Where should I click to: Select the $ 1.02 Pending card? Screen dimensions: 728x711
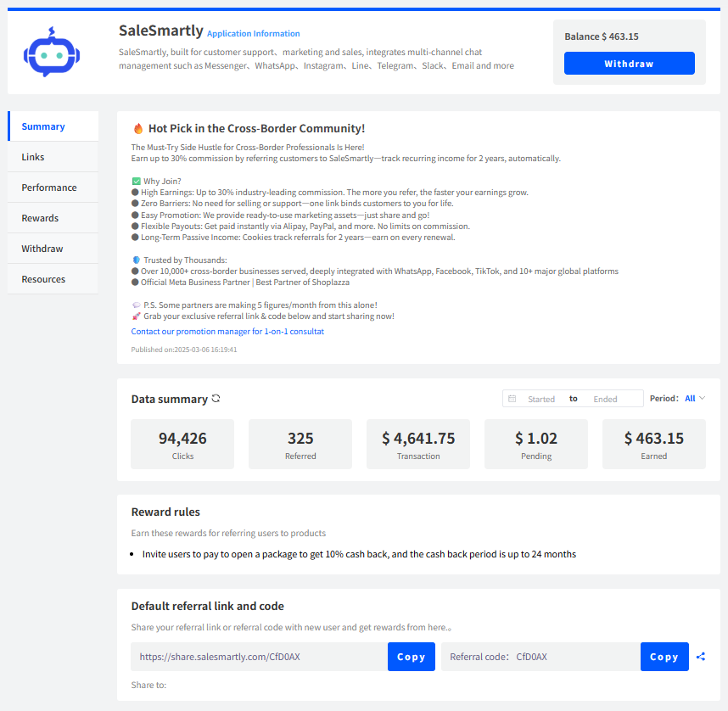click(x=536, y=444)
